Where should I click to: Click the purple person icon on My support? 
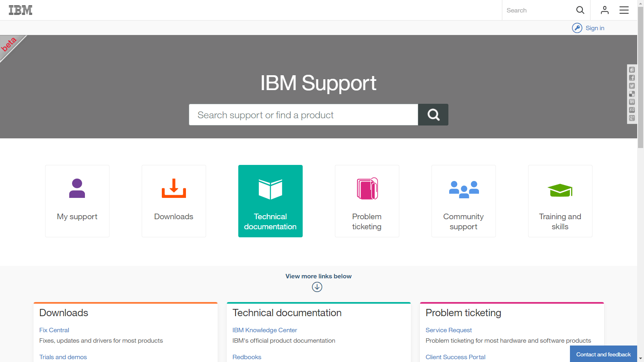[x=77, y=188]
